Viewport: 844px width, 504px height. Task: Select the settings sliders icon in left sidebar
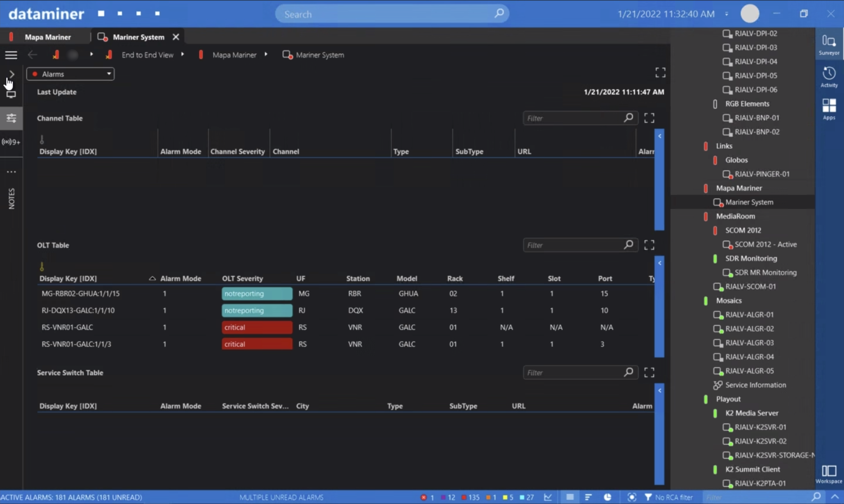[11, 118]
